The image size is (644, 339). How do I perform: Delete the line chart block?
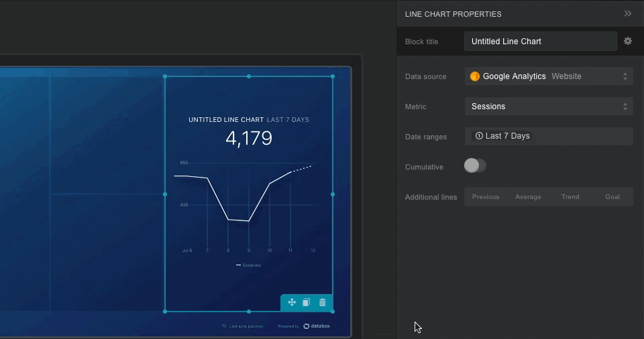tap(323, 302)
